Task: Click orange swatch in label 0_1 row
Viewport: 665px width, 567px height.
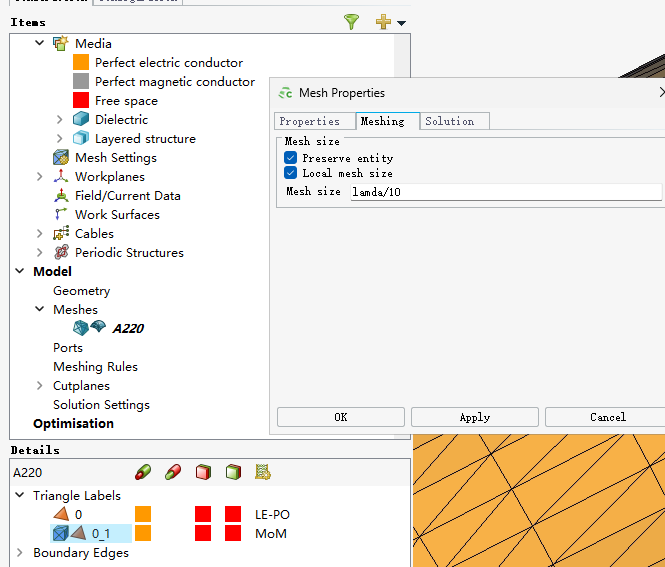Action: click(x=143, y=533)
